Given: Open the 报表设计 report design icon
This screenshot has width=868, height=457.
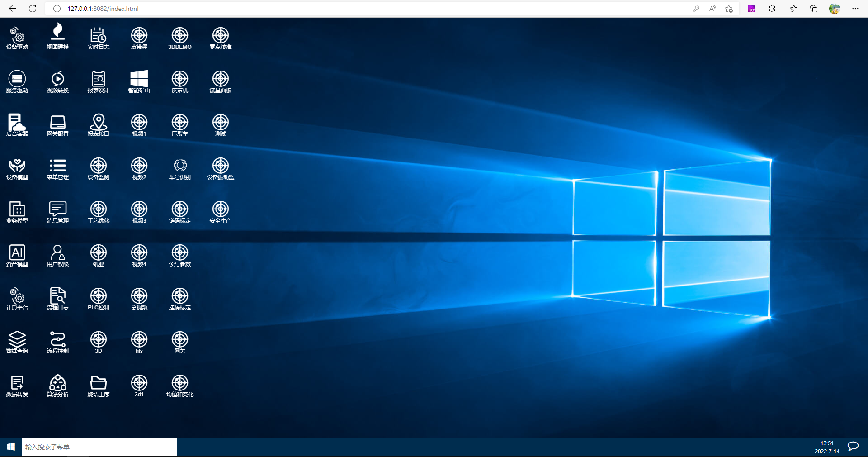Looking at the screenshot, I should click(x=99, y=81).
